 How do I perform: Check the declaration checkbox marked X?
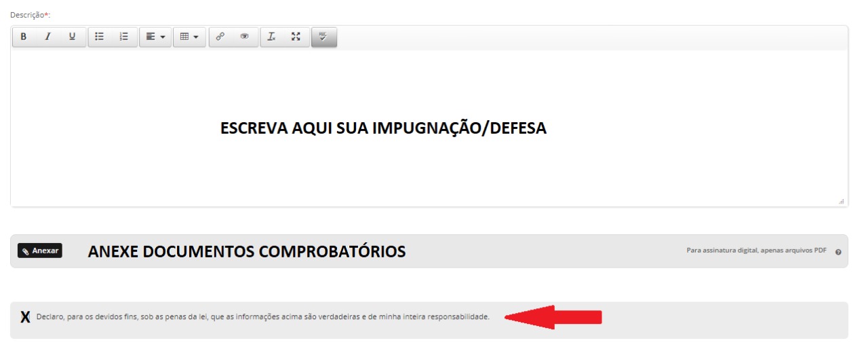[x=25, y=317]
